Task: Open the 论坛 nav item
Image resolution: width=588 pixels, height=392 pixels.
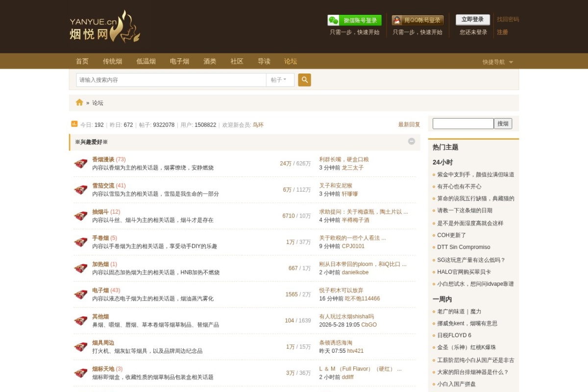Action: tap(291, 61)
